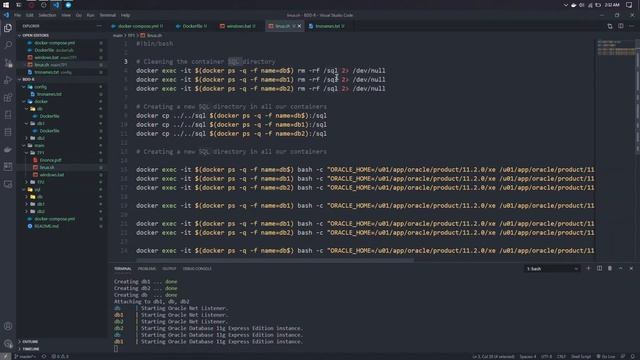The width and height of the screenshot is (640, 360).
Task: Open the Accounts icon in the activity bar
Action: point(8,326)
